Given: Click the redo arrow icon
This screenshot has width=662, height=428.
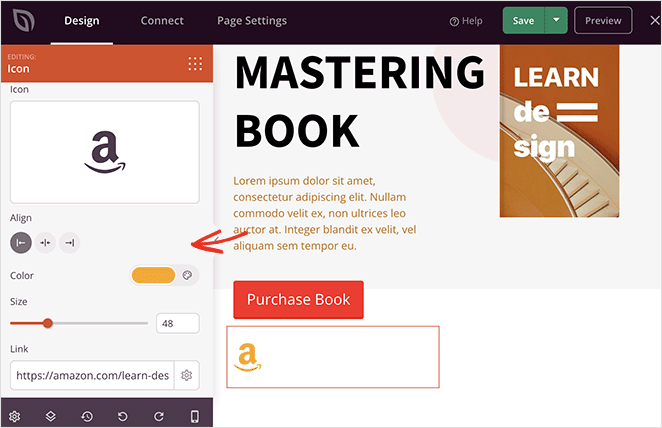Looking at the screenshot, I should [159, 416].
